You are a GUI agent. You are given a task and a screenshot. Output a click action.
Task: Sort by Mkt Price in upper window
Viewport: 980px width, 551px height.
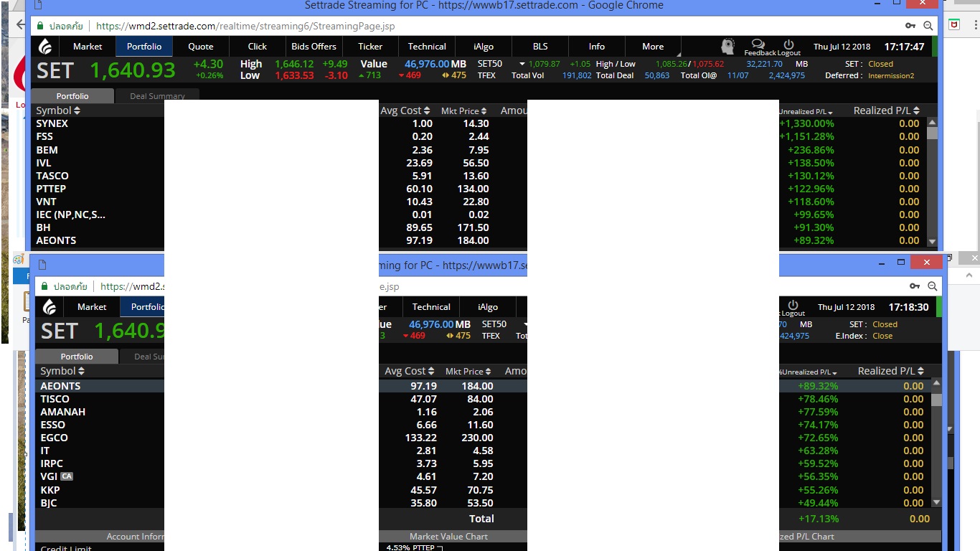464,110
